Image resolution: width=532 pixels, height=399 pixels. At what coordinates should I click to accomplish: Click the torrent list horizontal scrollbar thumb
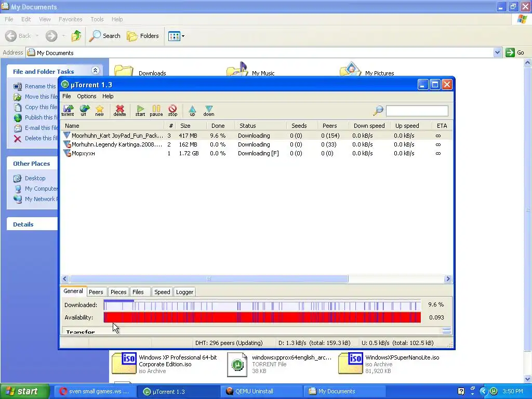[209, 279]
